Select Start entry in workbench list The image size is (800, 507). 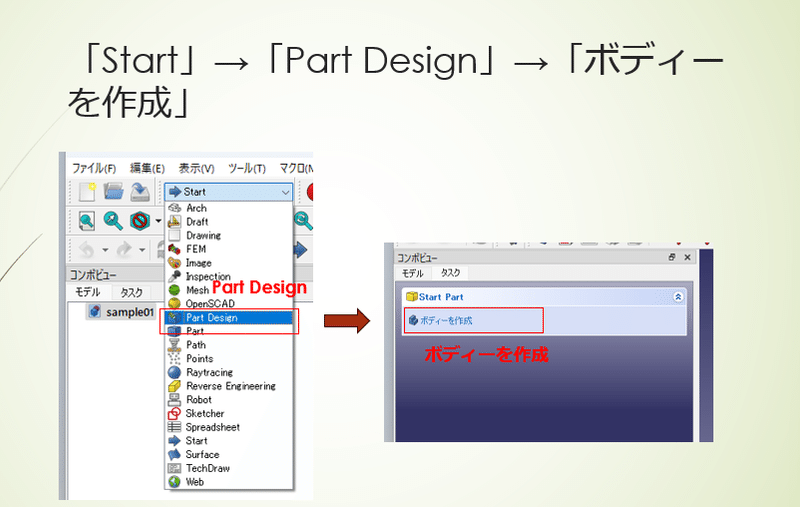pyautogui.click(x=229, y=441)
